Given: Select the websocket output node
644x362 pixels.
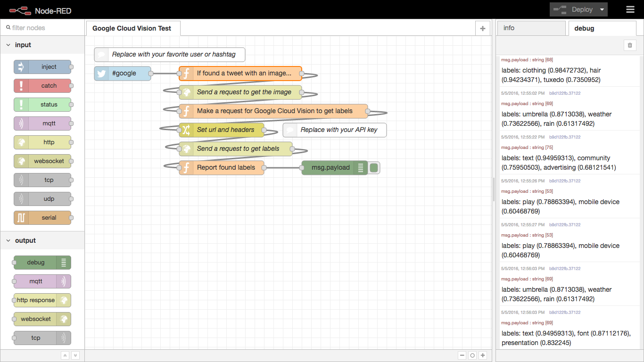Looking at the screenshot, I should coord(42,319).
